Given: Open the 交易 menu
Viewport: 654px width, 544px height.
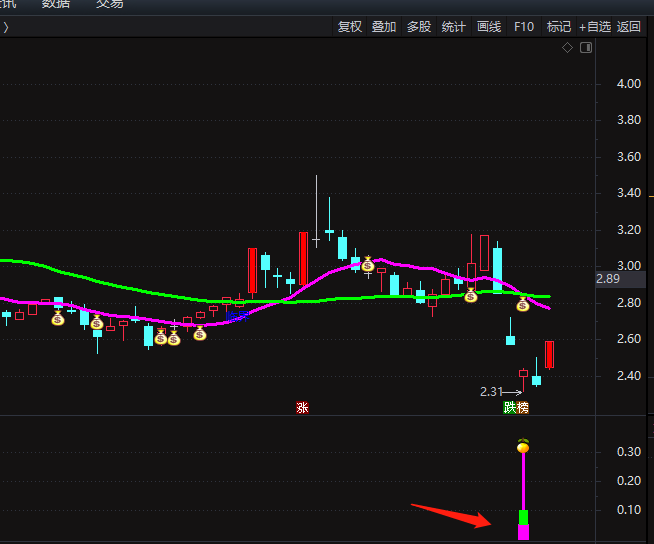Looking at the screenshot, I should point(110,4).
